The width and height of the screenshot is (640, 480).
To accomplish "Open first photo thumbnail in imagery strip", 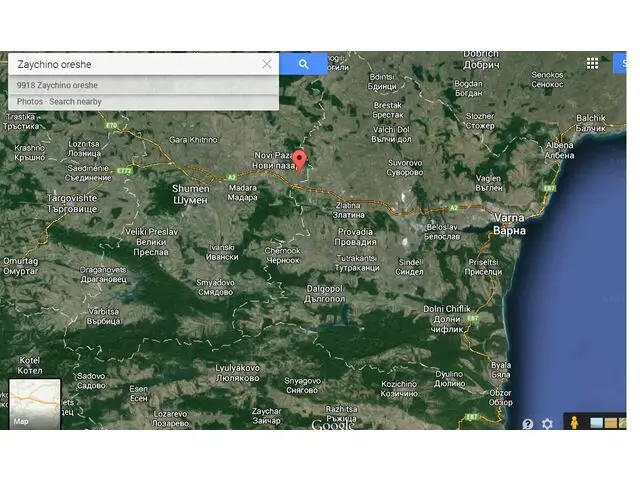I will [x=597, y=423].
